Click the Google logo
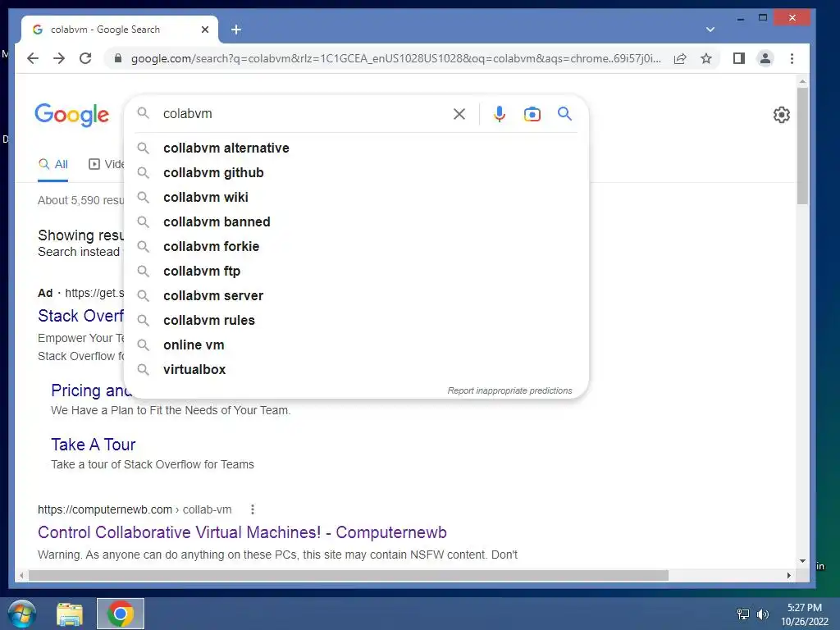 click(x=72, y=115)
